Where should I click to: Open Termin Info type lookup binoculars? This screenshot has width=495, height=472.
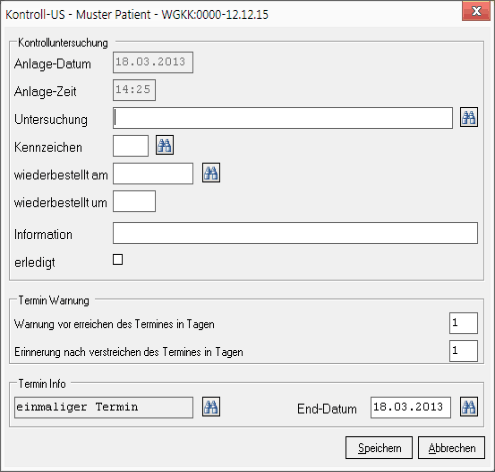pyautogui.click(x=211, y=407)
